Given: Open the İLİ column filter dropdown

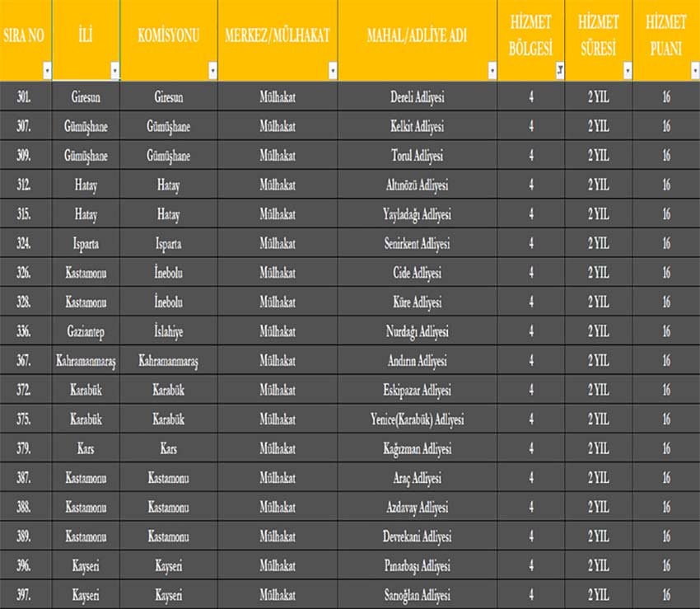Looking at the screenshot, I should click(x=114, y=71).
